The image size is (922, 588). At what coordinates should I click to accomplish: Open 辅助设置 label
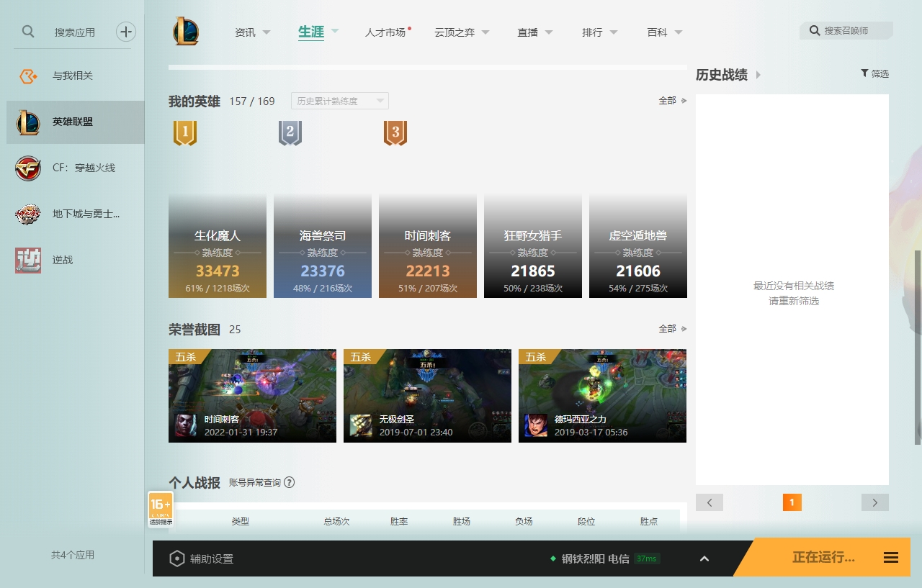click(x=212, y=558)
